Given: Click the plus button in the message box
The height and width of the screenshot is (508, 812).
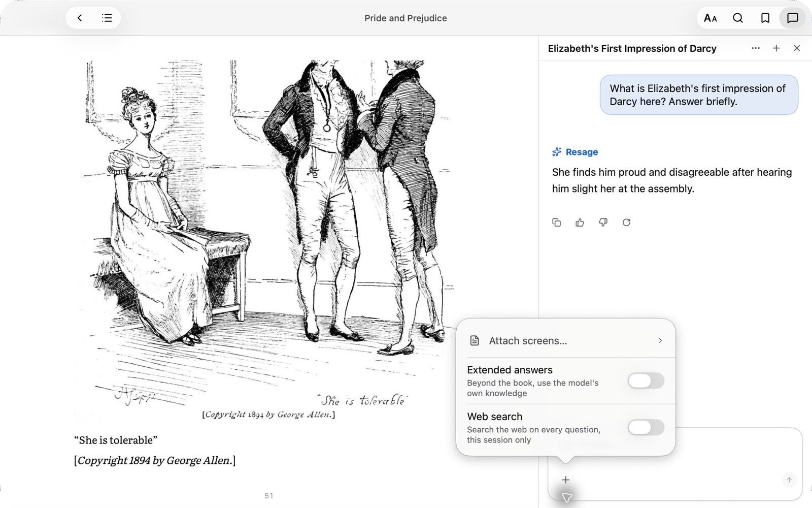Looking at the screenshot, I should coord(566,480).
